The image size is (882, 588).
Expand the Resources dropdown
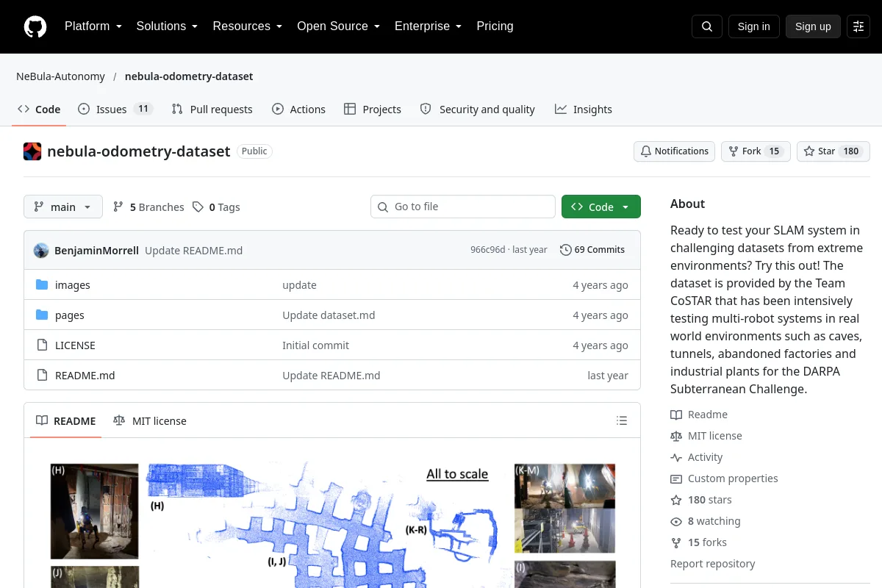(x=248, y=26)
